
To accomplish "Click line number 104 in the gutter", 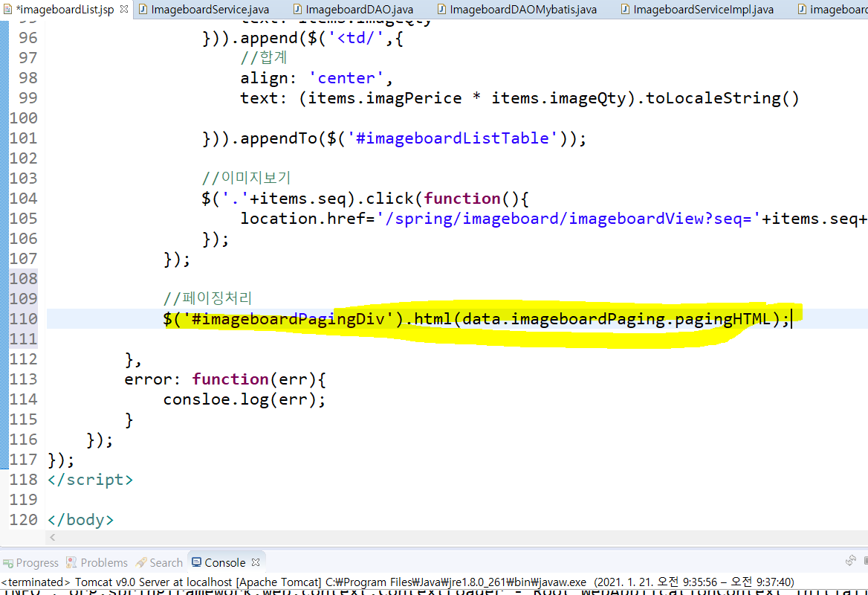I will click(23, 199).
